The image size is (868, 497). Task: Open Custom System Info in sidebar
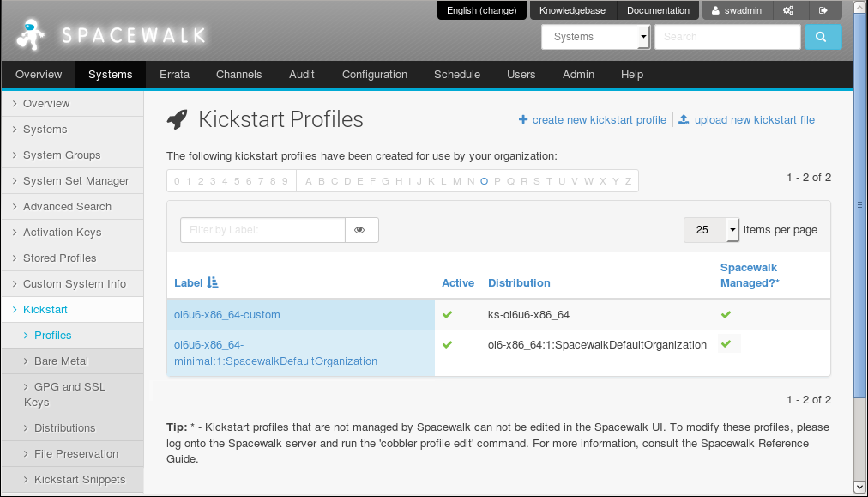tap(73, 283)
